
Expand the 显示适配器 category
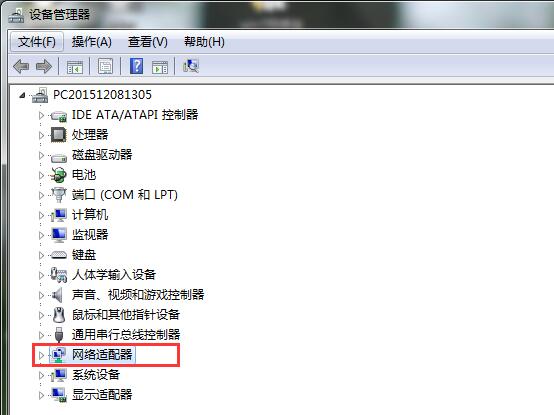click(41, 395)
